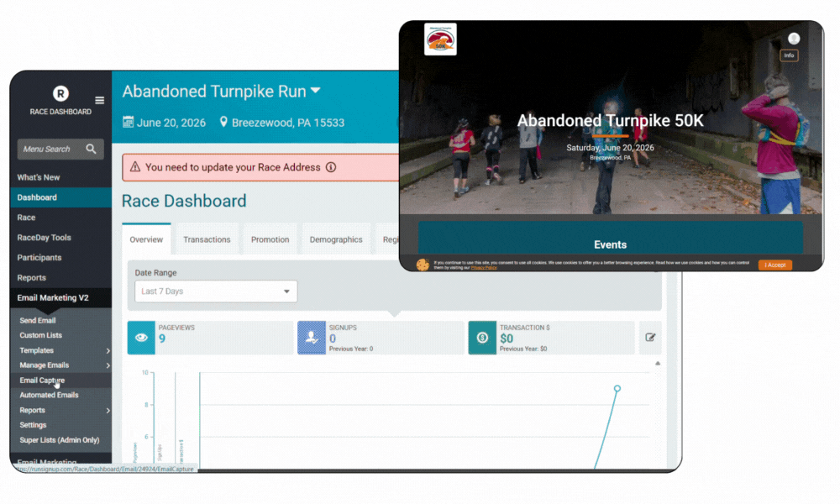Follow the Privacy Policy link in cookie banner

(484, 268)
